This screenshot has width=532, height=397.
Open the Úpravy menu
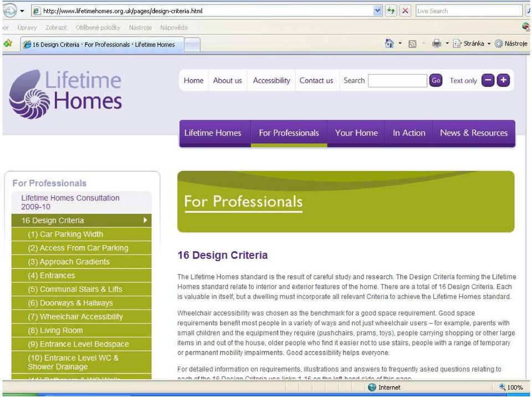pyautogui.click(x=27, y=28)
